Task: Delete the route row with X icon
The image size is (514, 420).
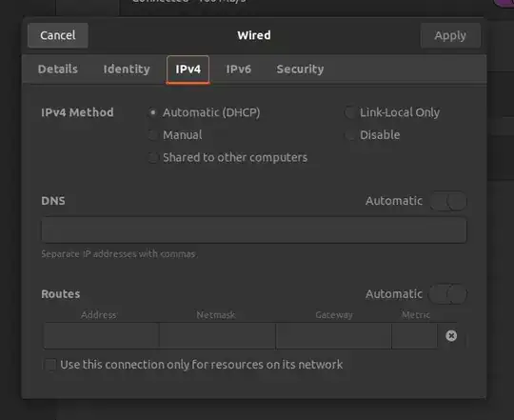Action: [x=451, y=336]
